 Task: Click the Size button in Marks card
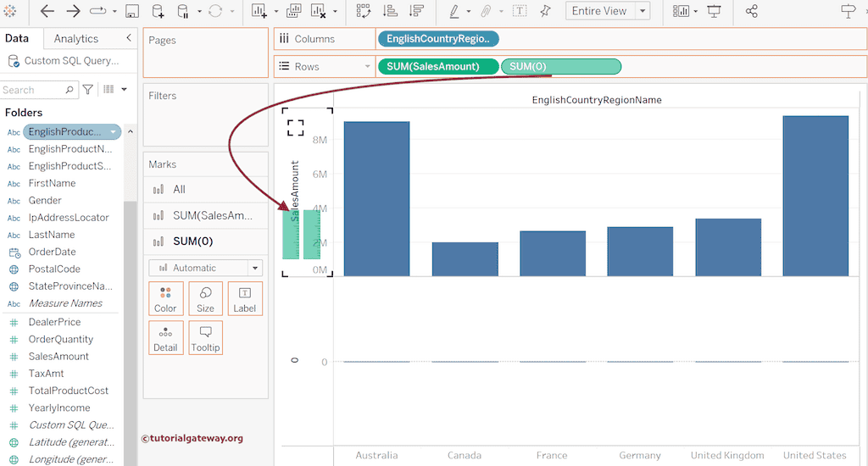click(205, 299)
